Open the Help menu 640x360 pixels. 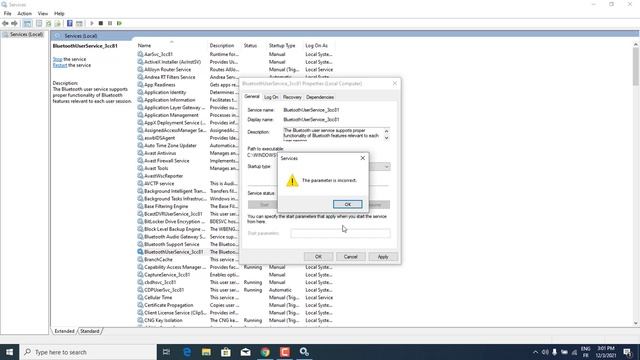pos(59,13)
